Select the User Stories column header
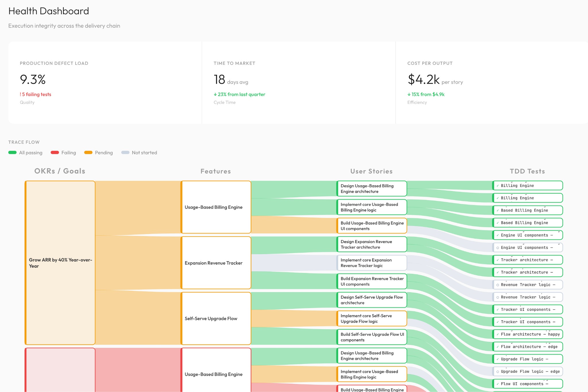The image size is (588, 392). (x=371, y=171)
